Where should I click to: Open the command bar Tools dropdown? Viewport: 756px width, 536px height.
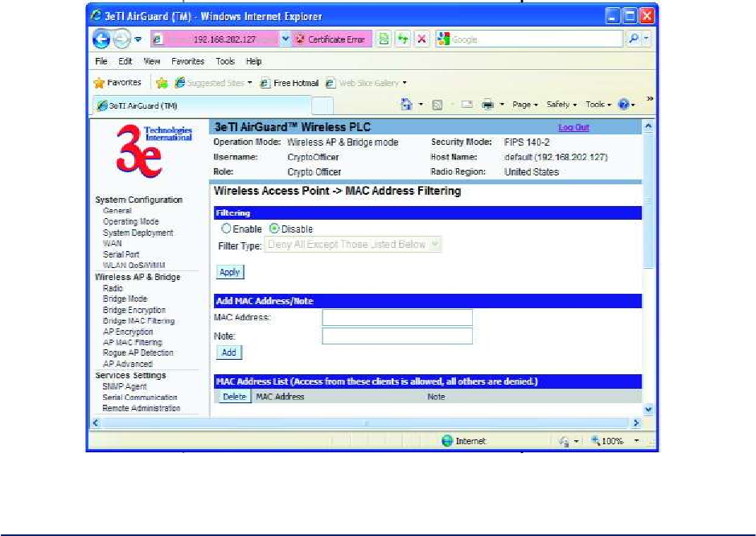[x=598, y=104]
